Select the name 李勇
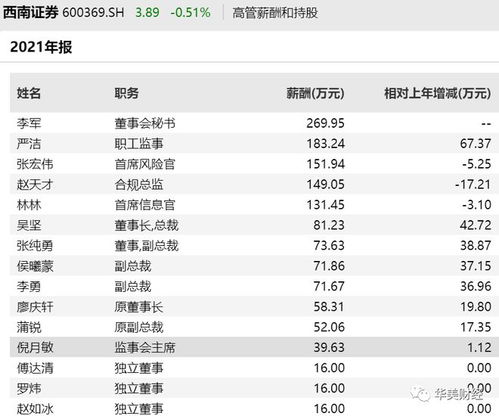499x416 pixels. (x=29, y=286)
